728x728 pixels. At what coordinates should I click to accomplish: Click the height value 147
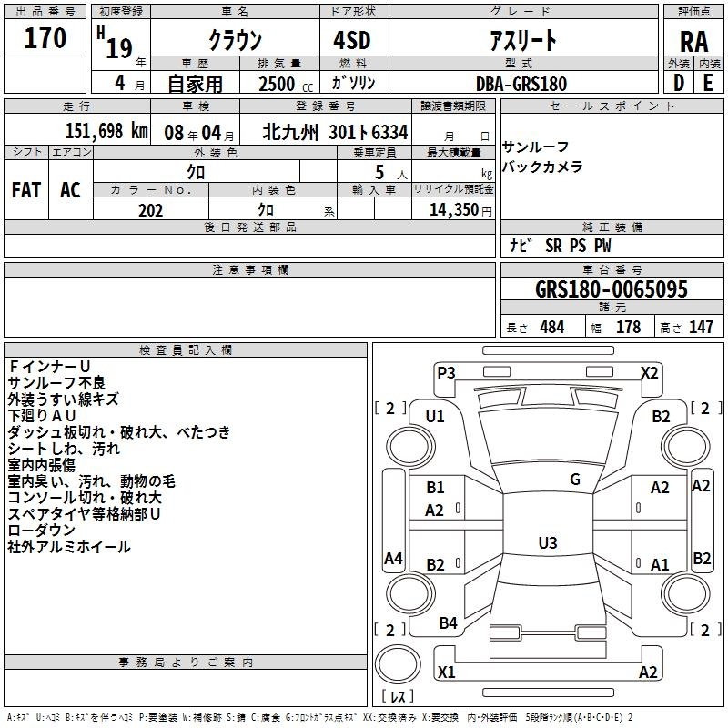click(x=701, y=327)
